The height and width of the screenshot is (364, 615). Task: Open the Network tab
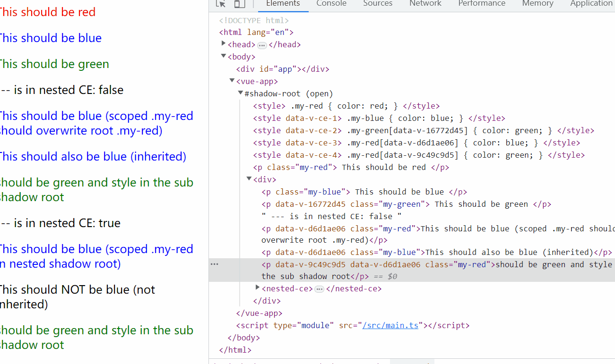point(425,4)
